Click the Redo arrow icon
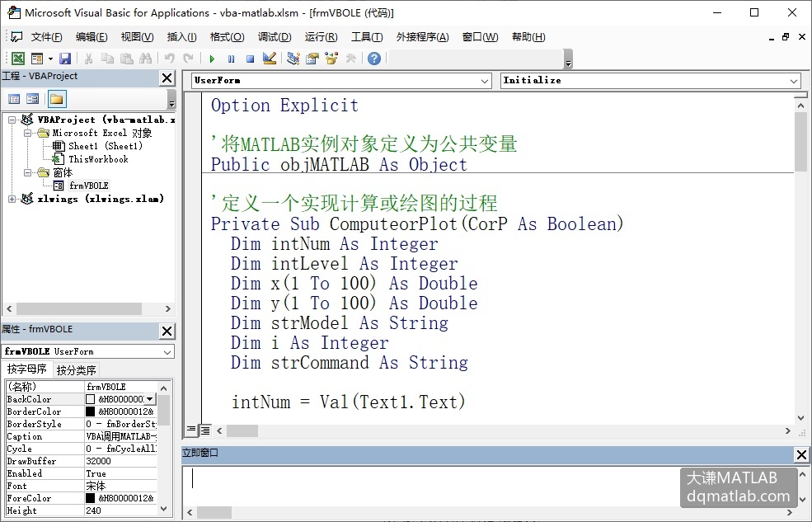The image size is (812, 522). pos(189,59)
